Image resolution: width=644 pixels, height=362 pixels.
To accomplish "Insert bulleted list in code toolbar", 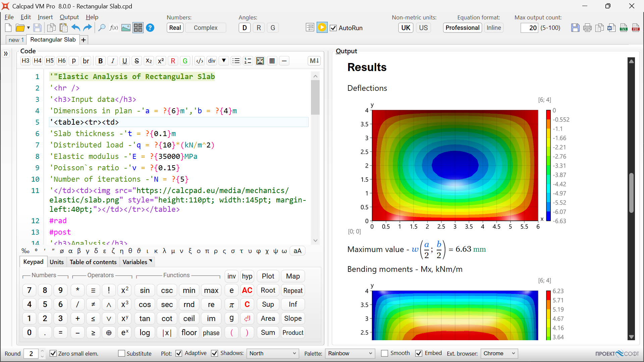I will pyautogui.click(x=236, y=61).
